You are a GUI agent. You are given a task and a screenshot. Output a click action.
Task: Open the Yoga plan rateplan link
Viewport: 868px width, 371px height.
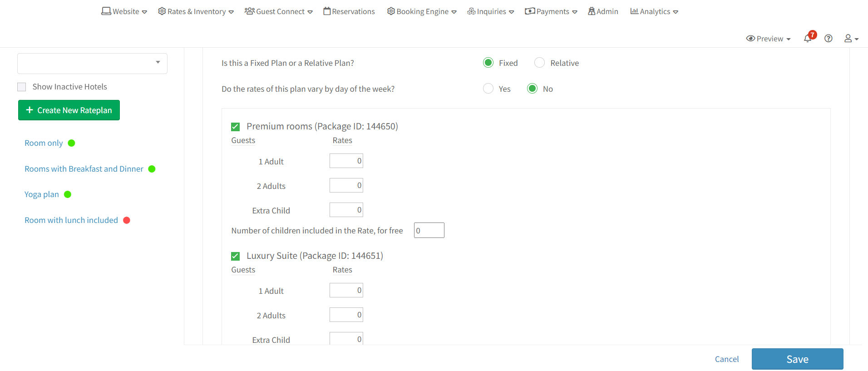click(x=42, y=194)
